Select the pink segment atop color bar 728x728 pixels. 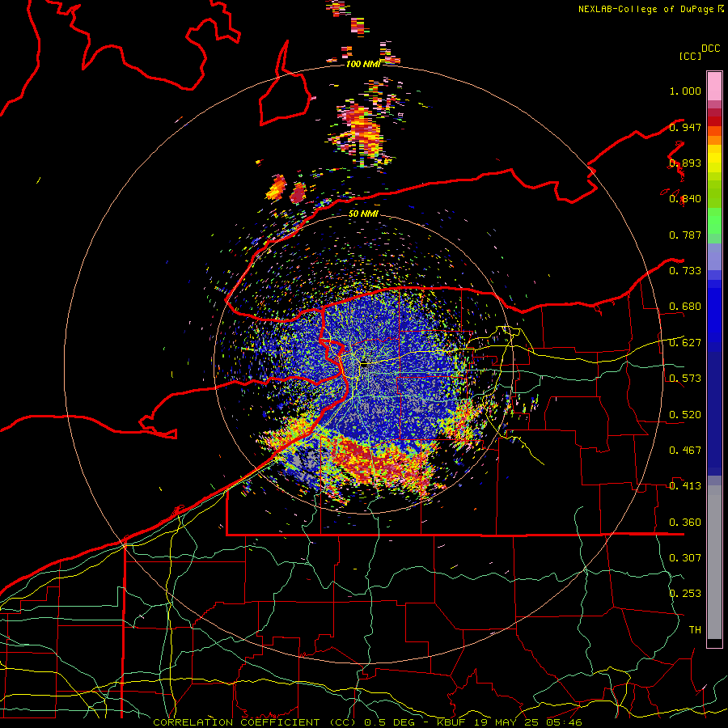point(714,86)
